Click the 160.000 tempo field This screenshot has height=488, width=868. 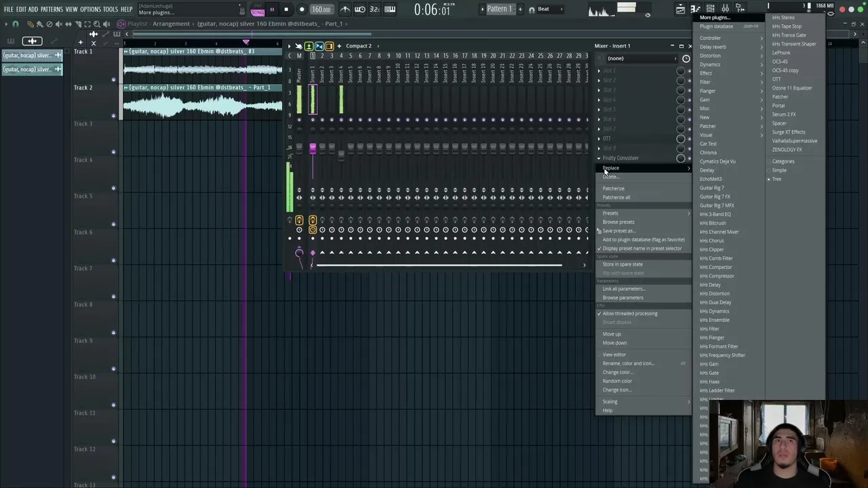click(x=321, y=9)
